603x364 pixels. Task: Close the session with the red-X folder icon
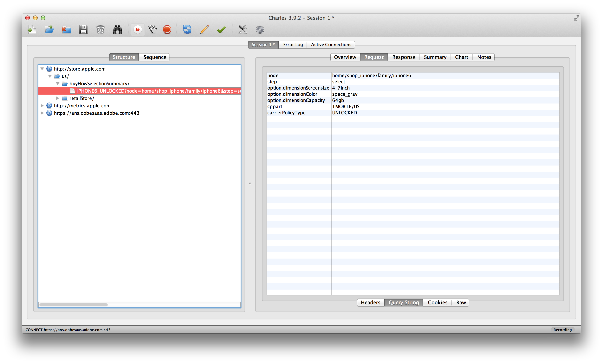point(66,30)
